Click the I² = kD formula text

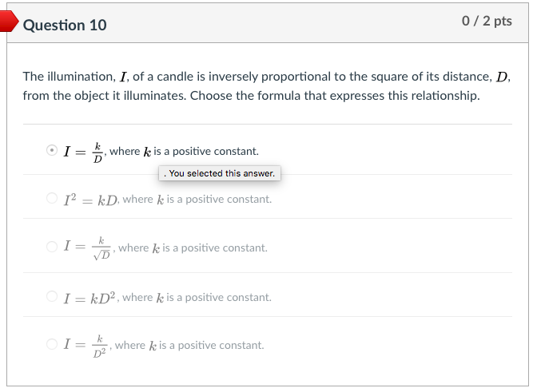91,199
